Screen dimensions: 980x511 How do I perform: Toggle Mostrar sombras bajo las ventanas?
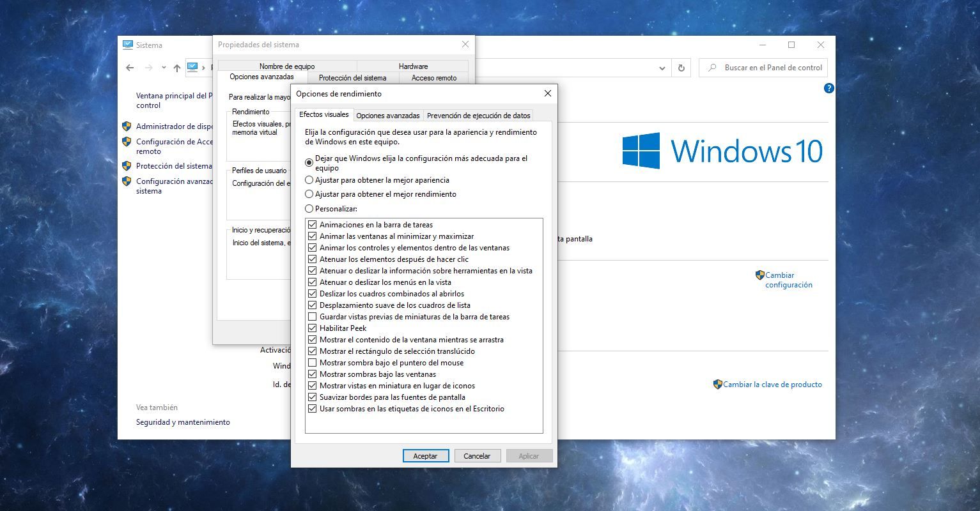pos(313,374)
